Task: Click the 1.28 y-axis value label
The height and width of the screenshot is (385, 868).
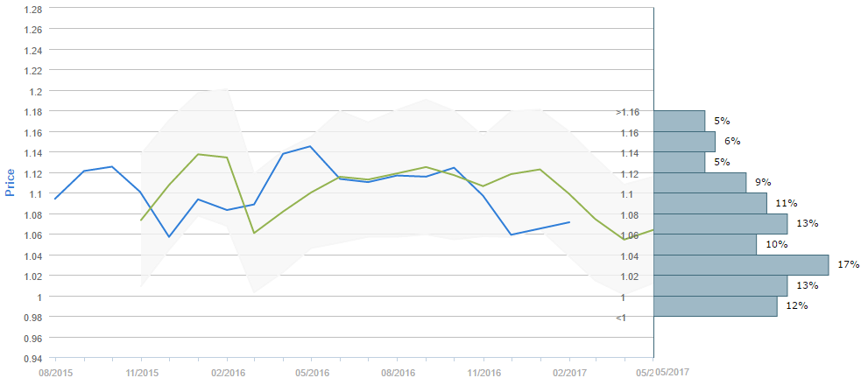Action: click(32, 9)
